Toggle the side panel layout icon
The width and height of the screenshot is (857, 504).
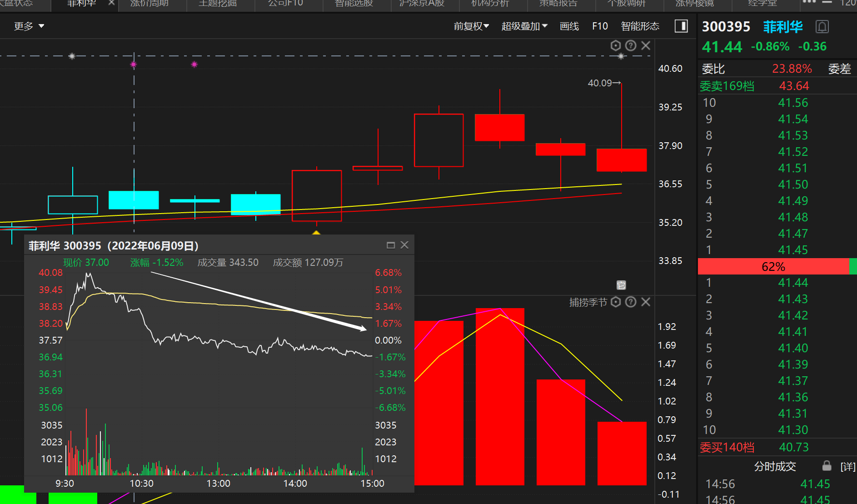coord(681,26)
